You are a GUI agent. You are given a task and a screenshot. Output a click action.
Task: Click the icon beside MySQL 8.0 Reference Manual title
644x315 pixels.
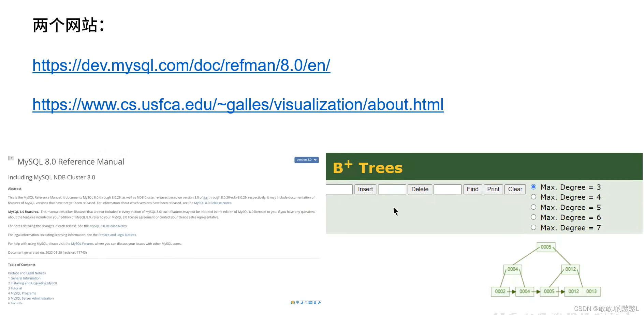point(11,158)
